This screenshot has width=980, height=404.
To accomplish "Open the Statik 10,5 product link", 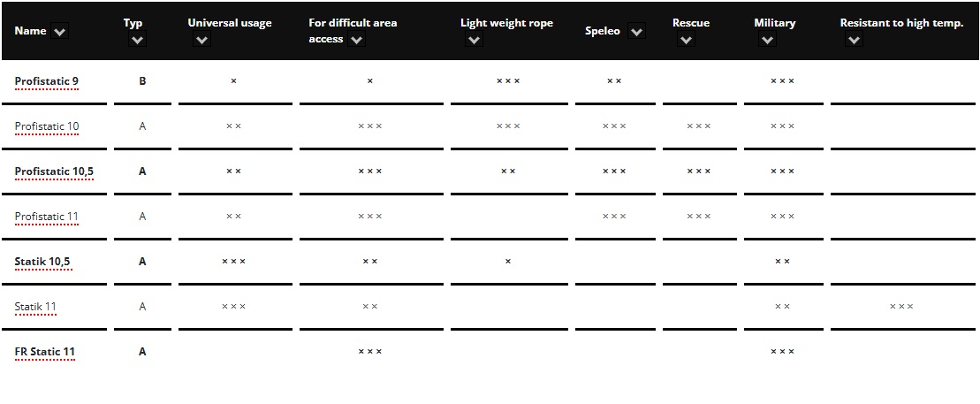I will tap(43, 262).
